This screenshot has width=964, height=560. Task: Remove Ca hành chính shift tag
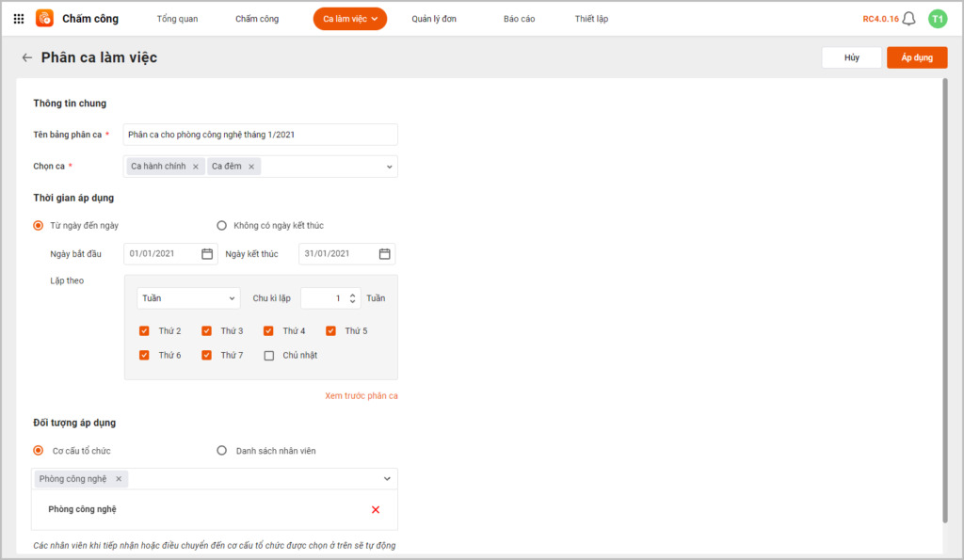[196, 167]
